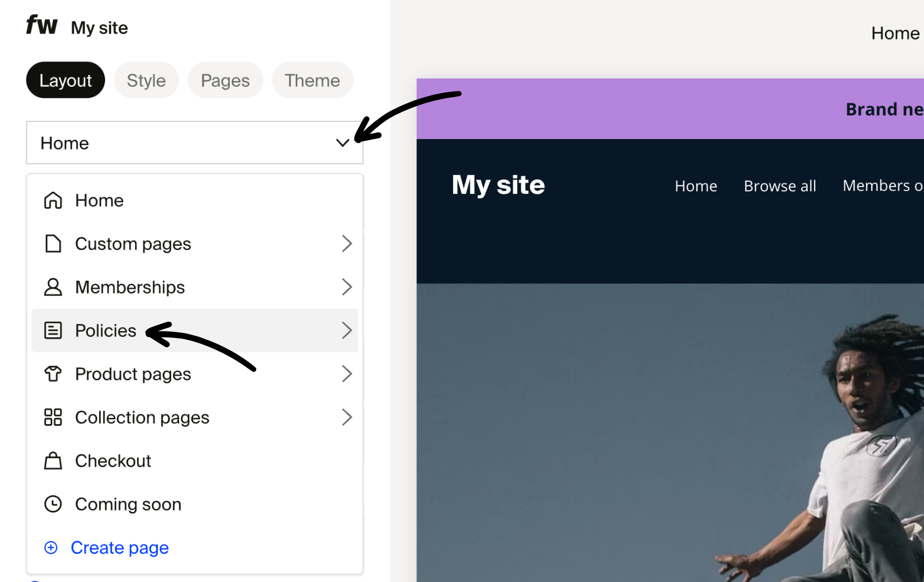Click the Home house icon in the page list
The width and height of the screenshot is (924, 582).
pyautogui.click(x=53, y=200)
